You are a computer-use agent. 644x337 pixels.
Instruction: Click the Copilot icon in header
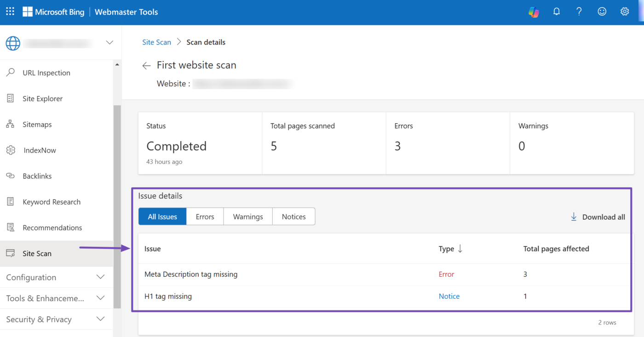pos(534,12)
